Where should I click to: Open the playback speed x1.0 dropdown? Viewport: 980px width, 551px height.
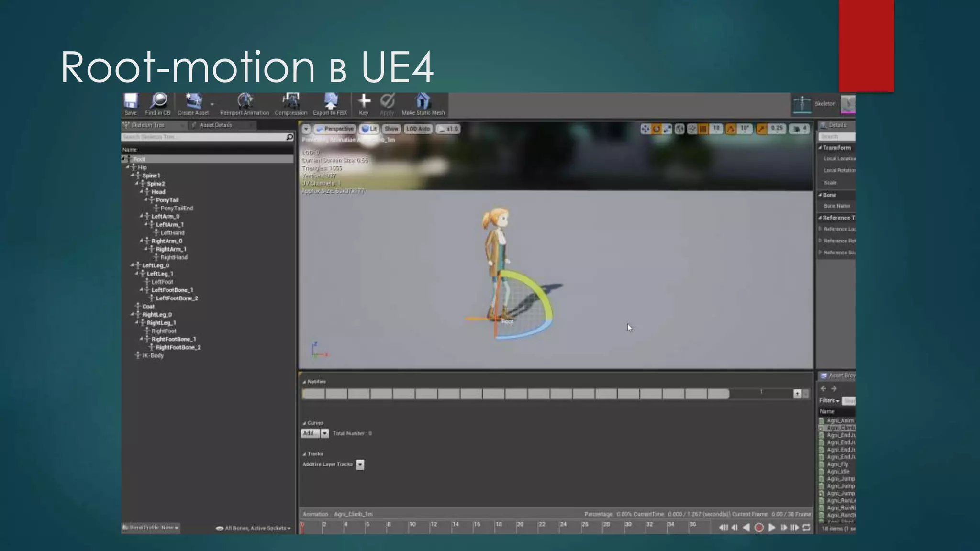(x=448, y=129)
